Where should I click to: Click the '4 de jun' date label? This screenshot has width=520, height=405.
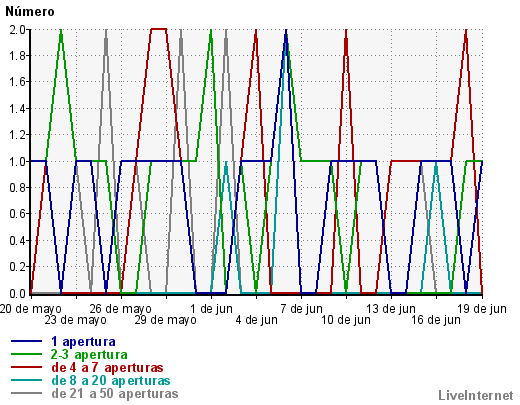256,320
